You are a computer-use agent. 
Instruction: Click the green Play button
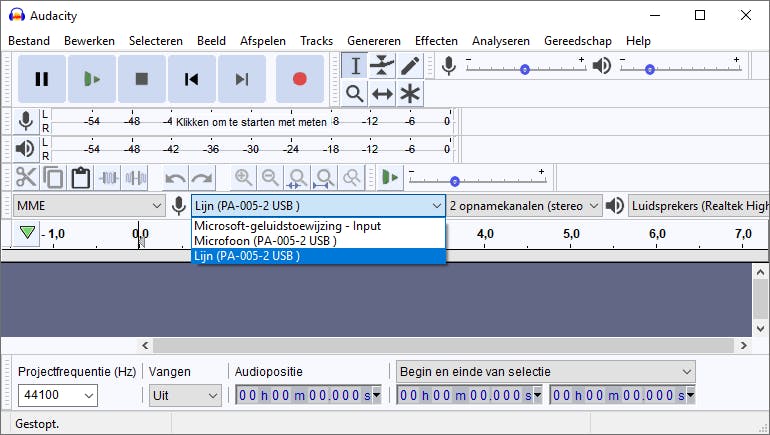pyautogui.click(x=92, y=79)
